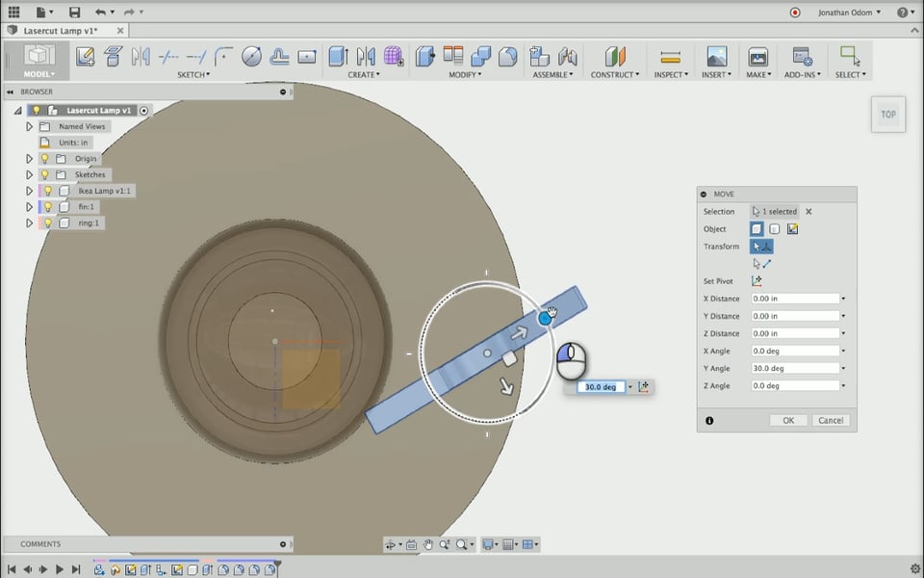Click Cancel in the Move dialog
Viewport: 924px width, 578px height.
click(831, 421)
